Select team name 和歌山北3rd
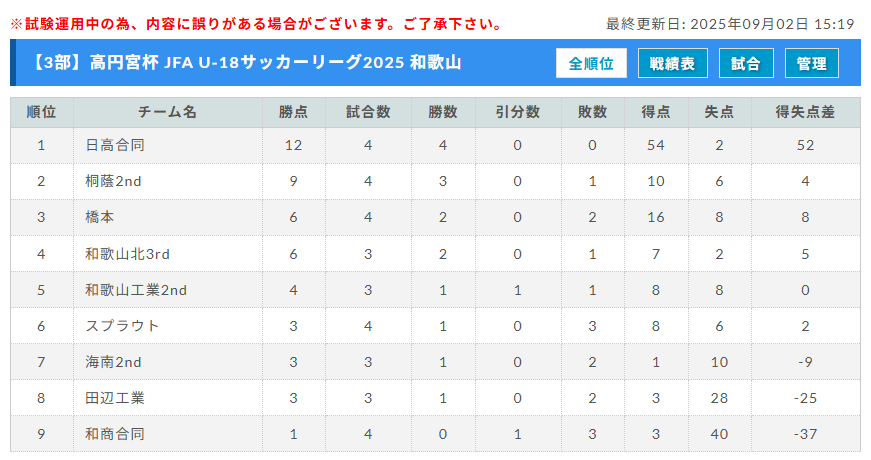 tap(127, 254)
